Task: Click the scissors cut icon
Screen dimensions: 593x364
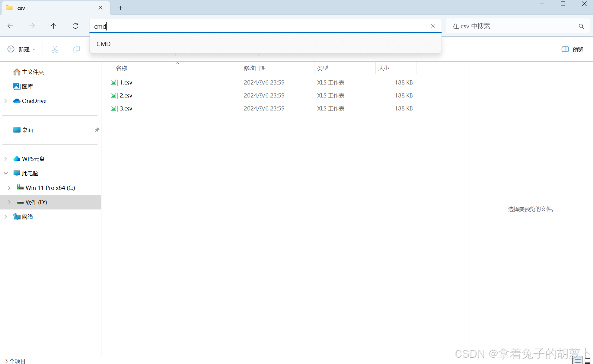Action: pyautogui.click(x=55, y=49)
